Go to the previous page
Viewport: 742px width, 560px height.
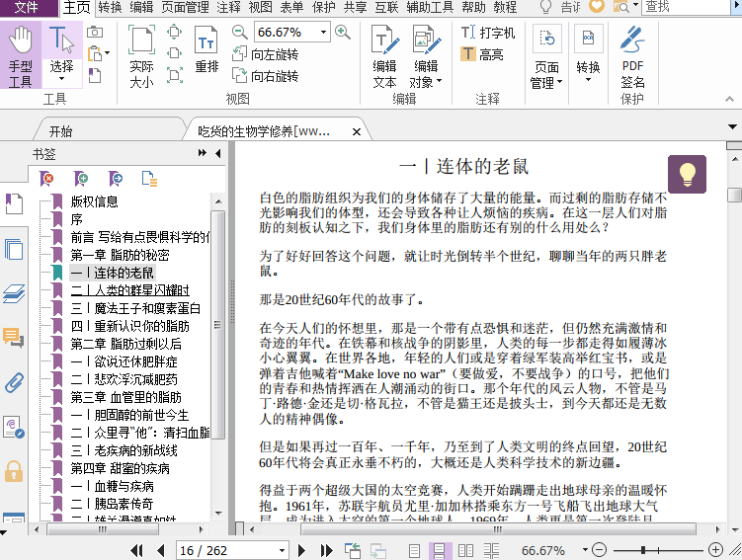click(161, 550)
